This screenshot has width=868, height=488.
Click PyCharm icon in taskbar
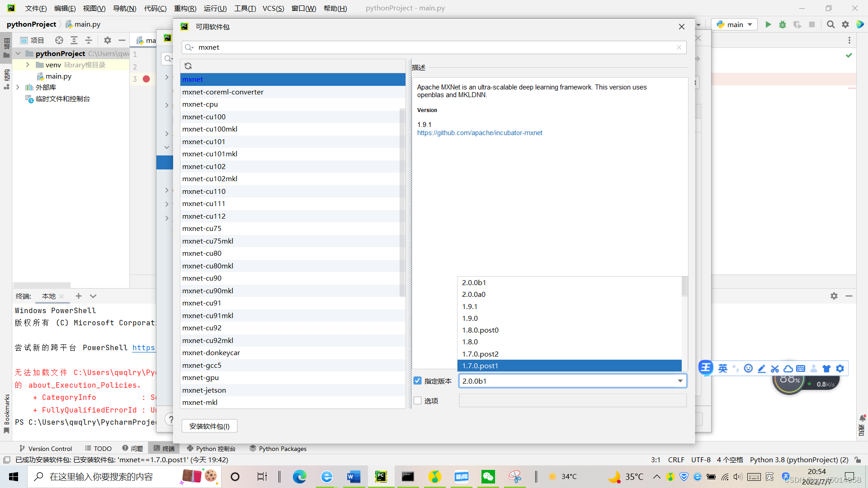[x=381, y=477]
